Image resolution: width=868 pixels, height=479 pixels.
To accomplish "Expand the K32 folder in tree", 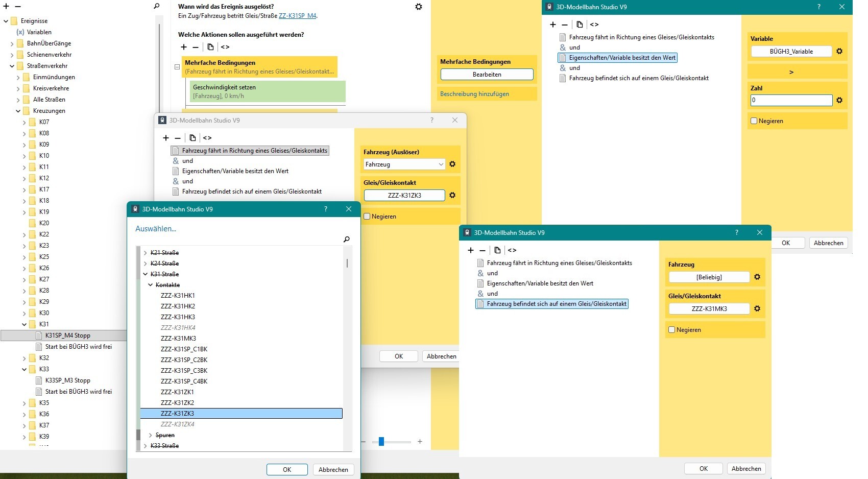I will coord(25,358).
